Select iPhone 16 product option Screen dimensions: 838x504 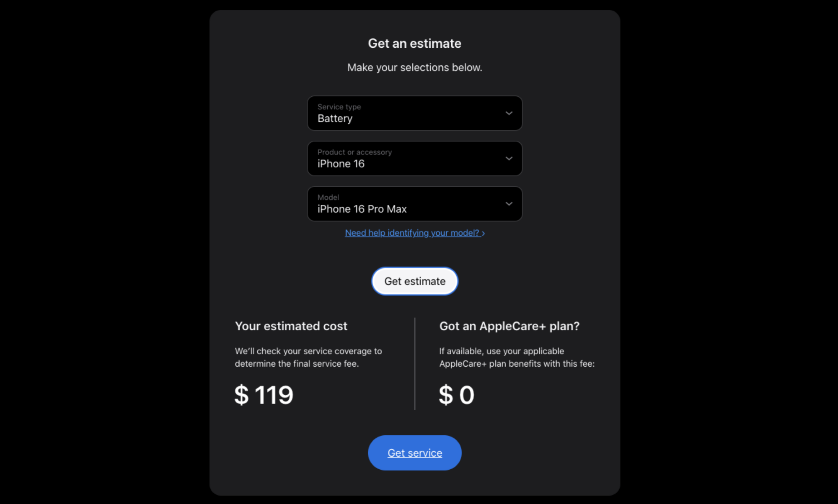tap(414, 158)
